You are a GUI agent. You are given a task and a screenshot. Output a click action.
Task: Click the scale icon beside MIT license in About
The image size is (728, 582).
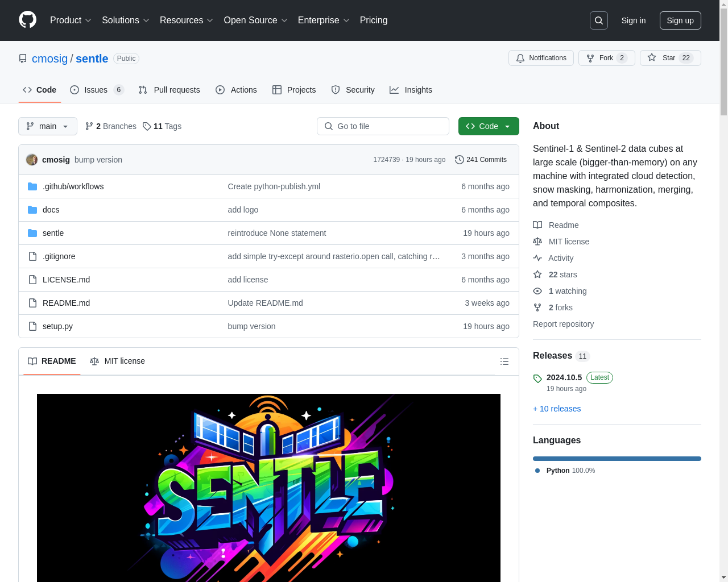pyautogui.click(x=537, y=242)
